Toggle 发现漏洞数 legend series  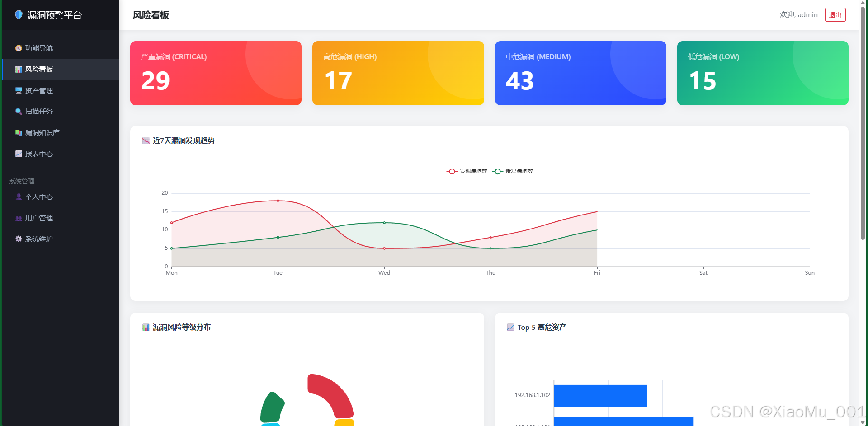coord(467,171)
